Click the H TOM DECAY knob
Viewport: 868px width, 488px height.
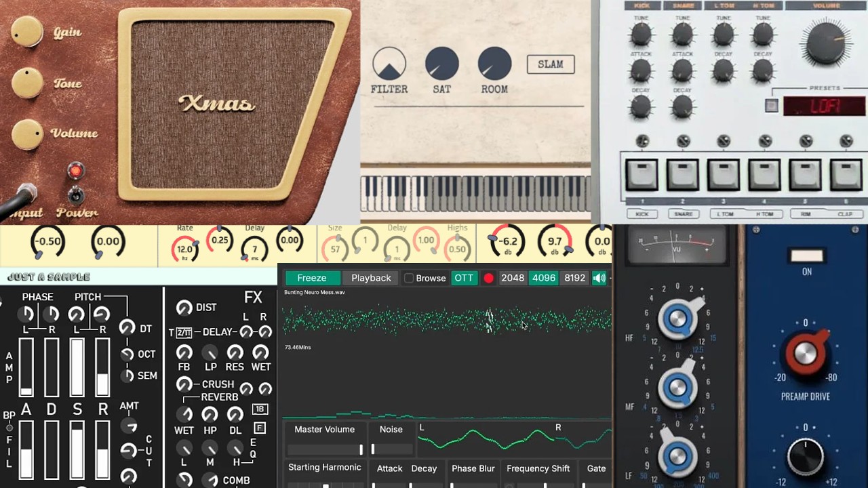(x=764, y=70)
